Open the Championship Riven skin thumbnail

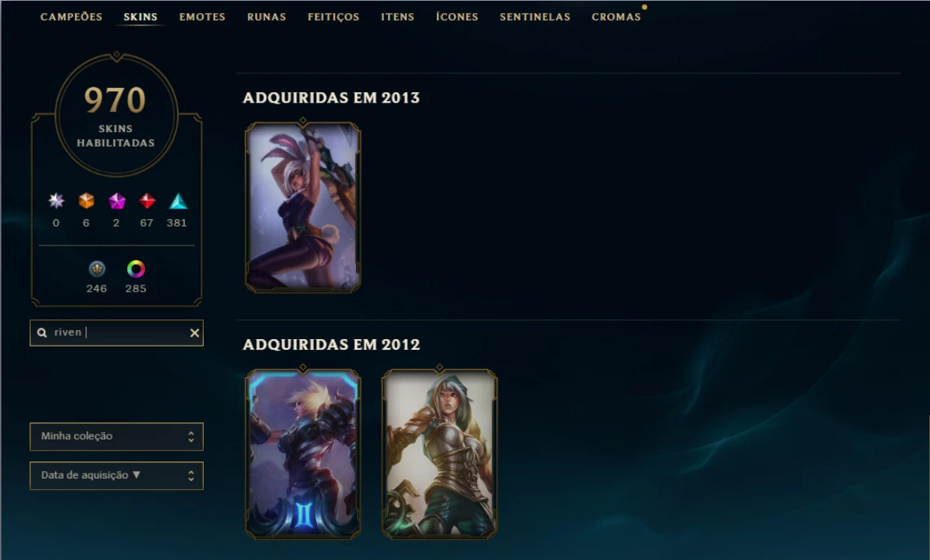pyautogui.click(x=303, y=454)
